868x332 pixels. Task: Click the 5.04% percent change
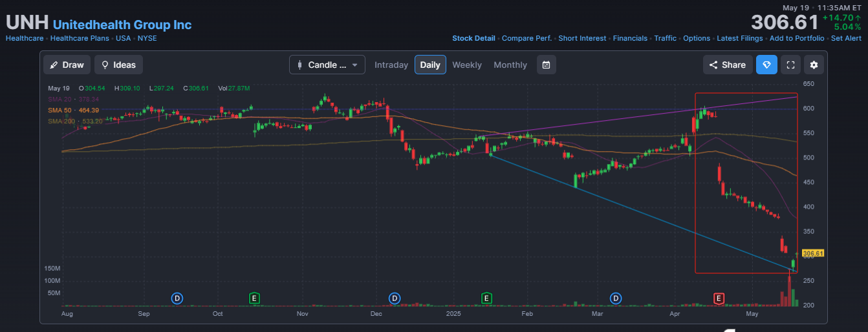pos(847,27)
